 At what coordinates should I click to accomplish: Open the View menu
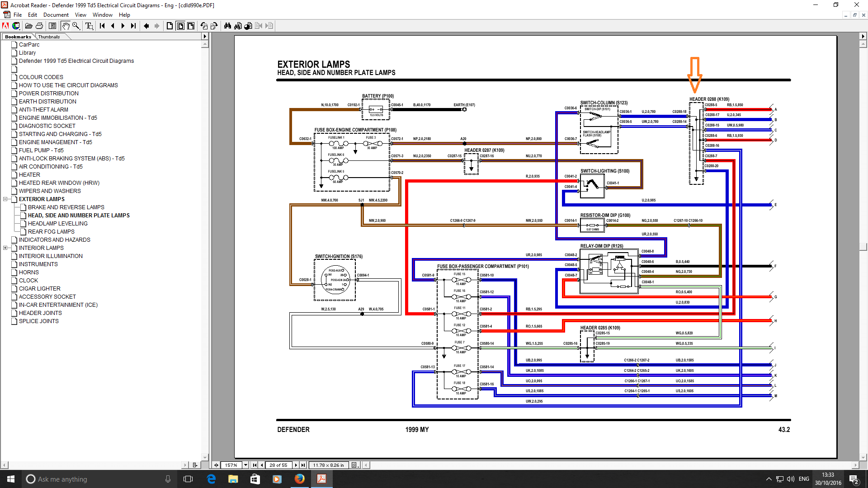click(80, 15)
